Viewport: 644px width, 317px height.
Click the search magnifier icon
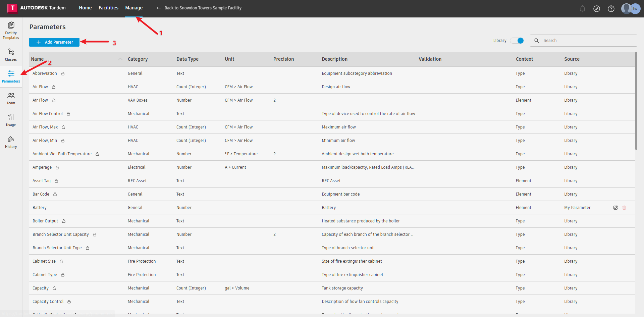coord(537,41)
